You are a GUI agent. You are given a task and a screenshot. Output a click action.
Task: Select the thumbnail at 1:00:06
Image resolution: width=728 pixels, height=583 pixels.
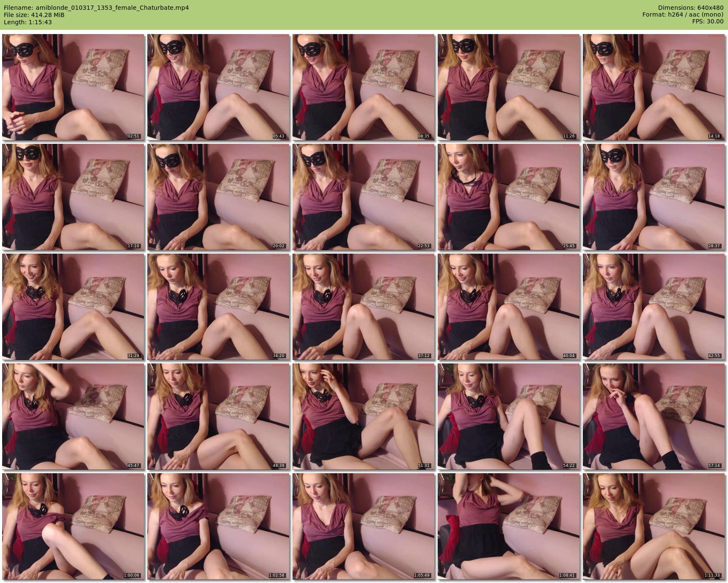[x=73, y=526]
